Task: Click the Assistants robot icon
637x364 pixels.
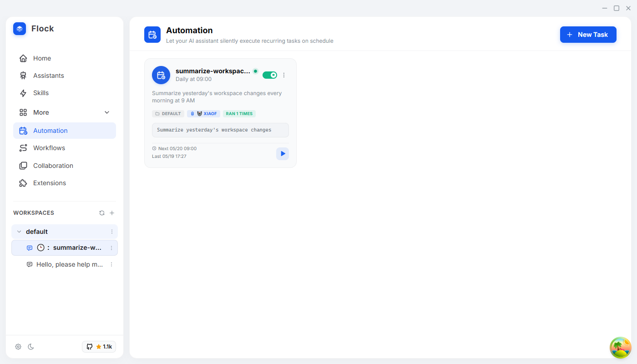Action: (23, 76)
